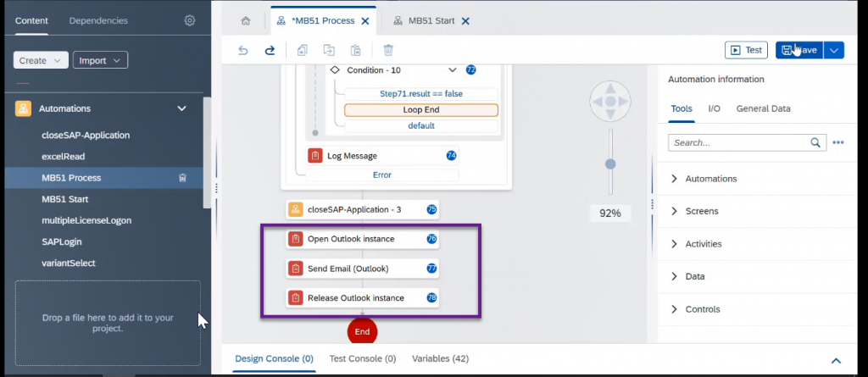Screen dimensions: 868x377
Task: Click the Test button
Action: point(746,50)
